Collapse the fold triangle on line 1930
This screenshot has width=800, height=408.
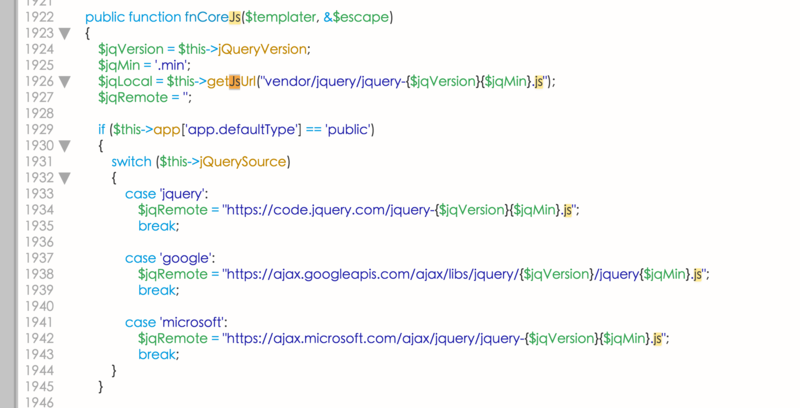point(64,146)
